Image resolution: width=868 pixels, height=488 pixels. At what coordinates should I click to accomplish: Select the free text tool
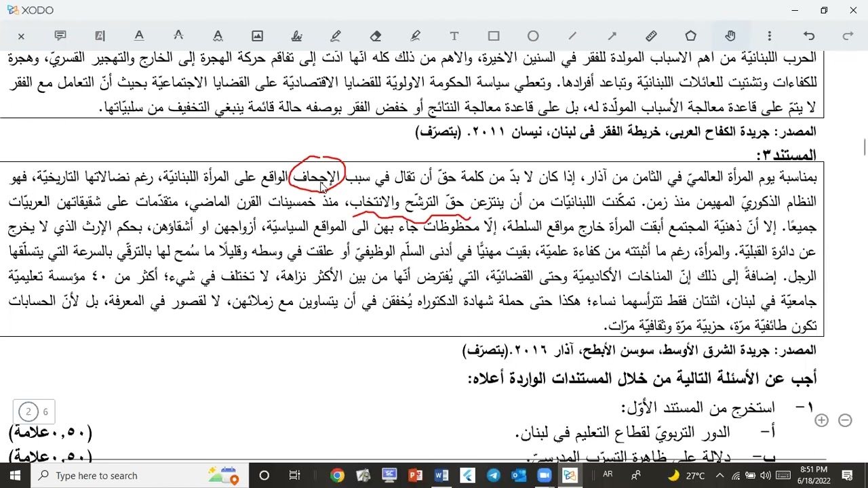point(454,36)
